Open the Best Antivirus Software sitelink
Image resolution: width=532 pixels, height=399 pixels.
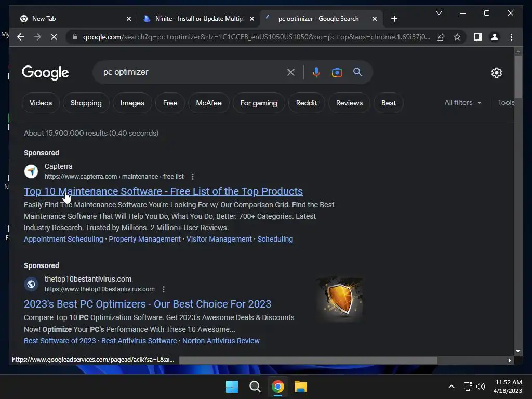139,341
